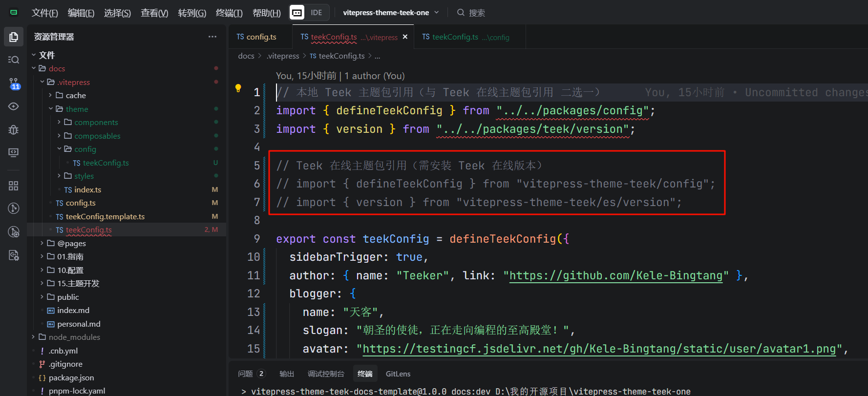Click the more actions ellipsis in Explorer header

(212, 37)
